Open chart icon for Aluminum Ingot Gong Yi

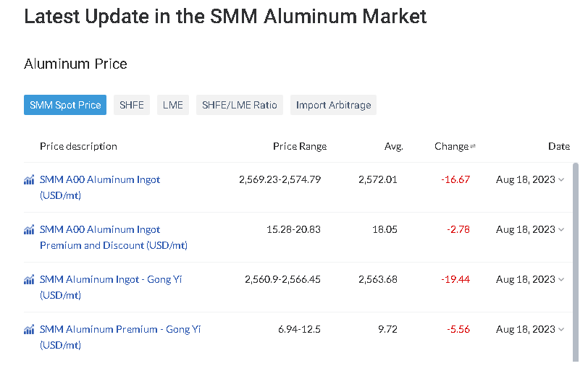[x=29, y=280]
